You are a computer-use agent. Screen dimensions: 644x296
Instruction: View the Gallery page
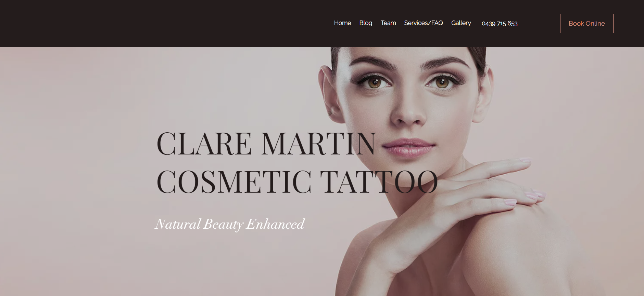(461, 23)
